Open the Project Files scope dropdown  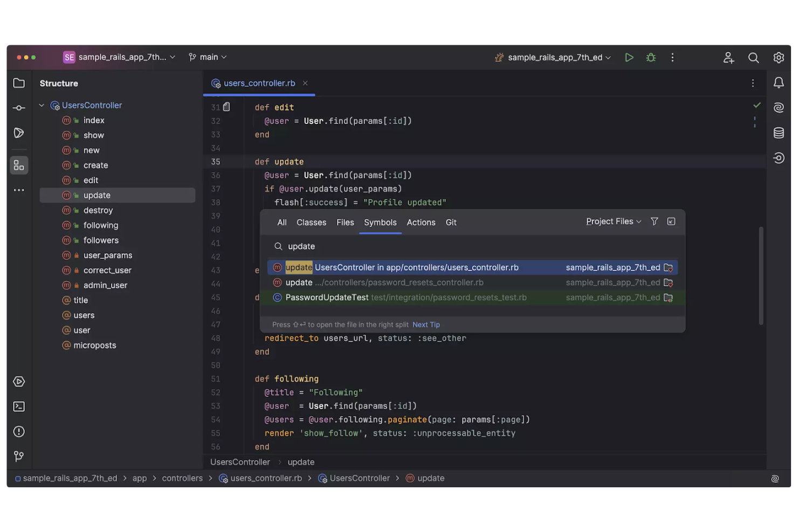tap(613, 221)
